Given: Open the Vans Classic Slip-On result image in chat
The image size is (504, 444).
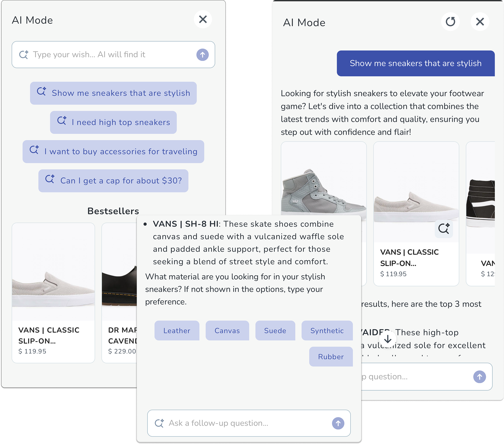Looking at the screenshot, I should coord(416,192).
